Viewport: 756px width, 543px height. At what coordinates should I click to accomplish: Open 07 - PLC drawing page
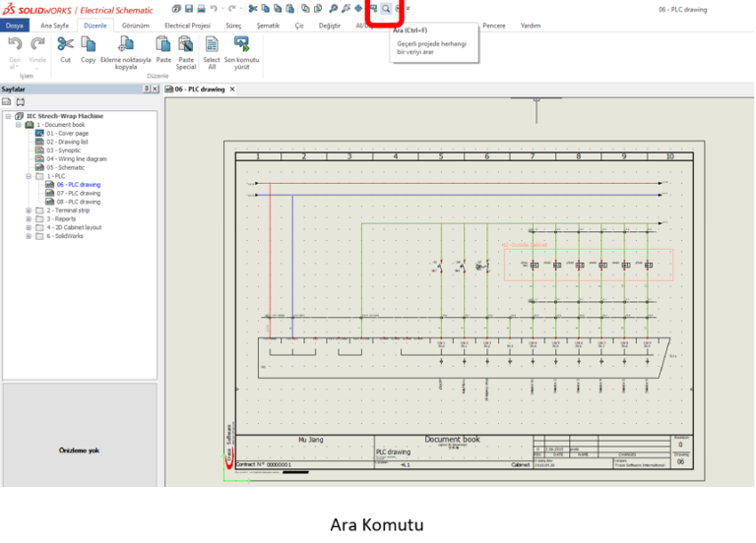click(78, 193)
